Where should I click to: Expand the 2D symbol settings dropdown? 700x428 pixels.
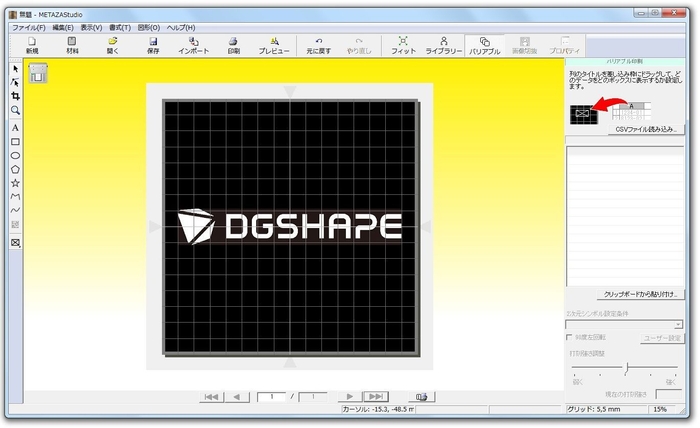point(678,324)
